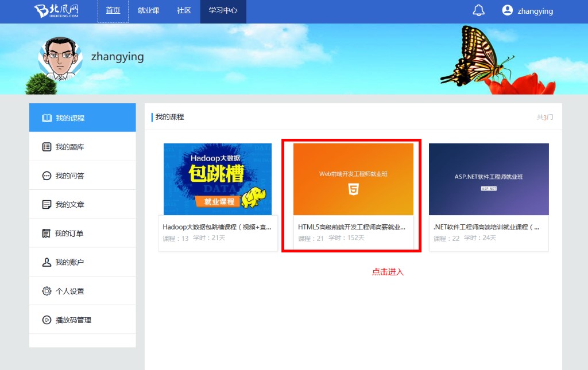Select the 学习中心 navigation tab
Viewport: 588px width, 370px height.
pyautogui.click(x=223, y=10)
